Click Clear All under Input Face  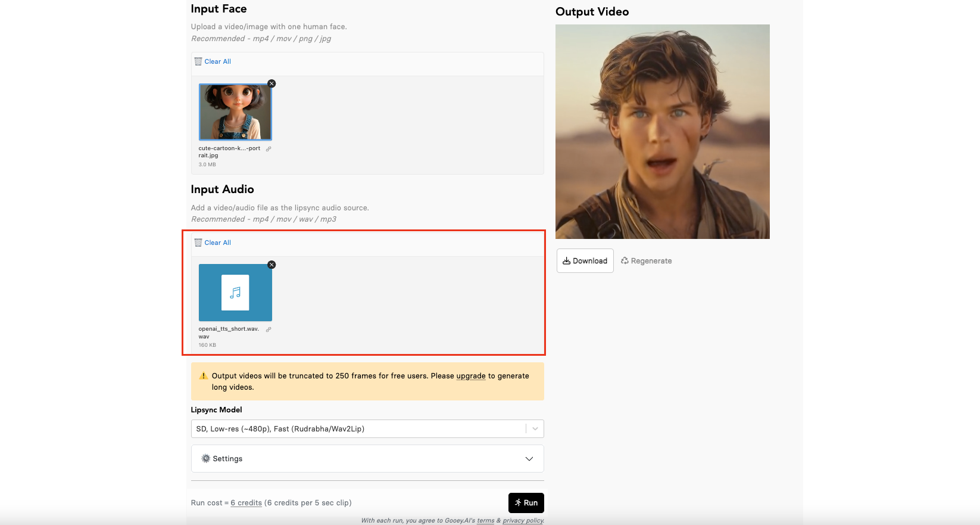pos(218,61)
